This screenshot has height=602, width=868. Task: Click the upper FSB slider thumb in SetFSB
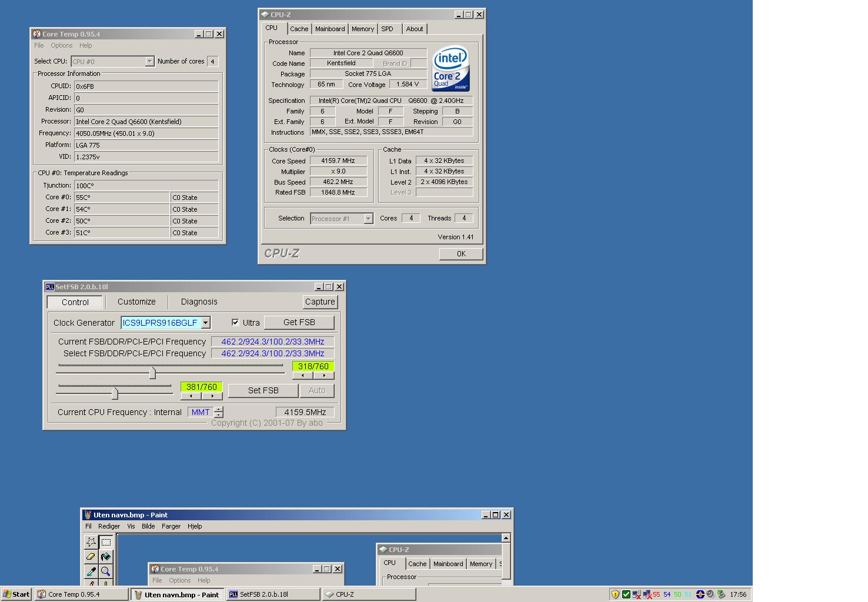tap(152, 373)
